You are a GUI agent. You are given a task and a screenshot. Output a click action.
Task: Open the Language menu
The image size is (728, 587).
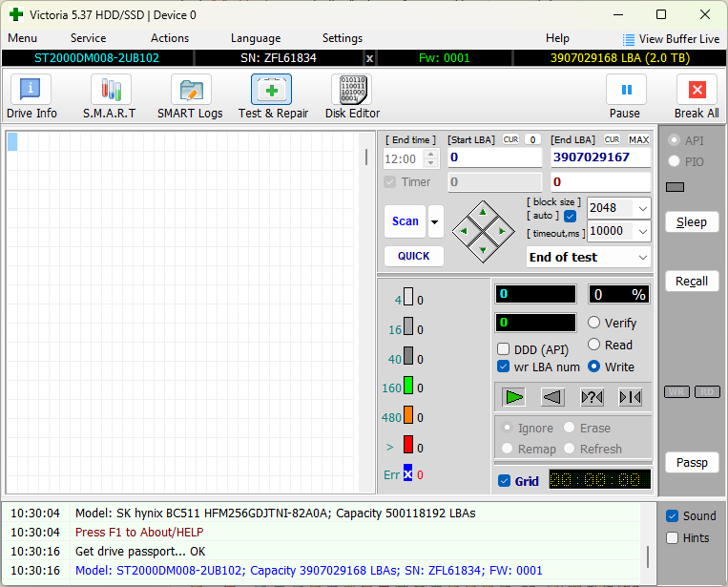point(256,38)
